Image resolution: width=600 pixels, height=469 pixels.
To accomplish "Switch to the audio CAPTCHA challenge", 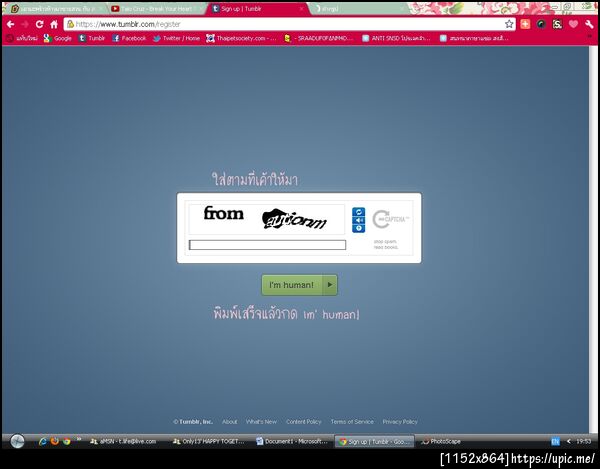I will (359, 220).
